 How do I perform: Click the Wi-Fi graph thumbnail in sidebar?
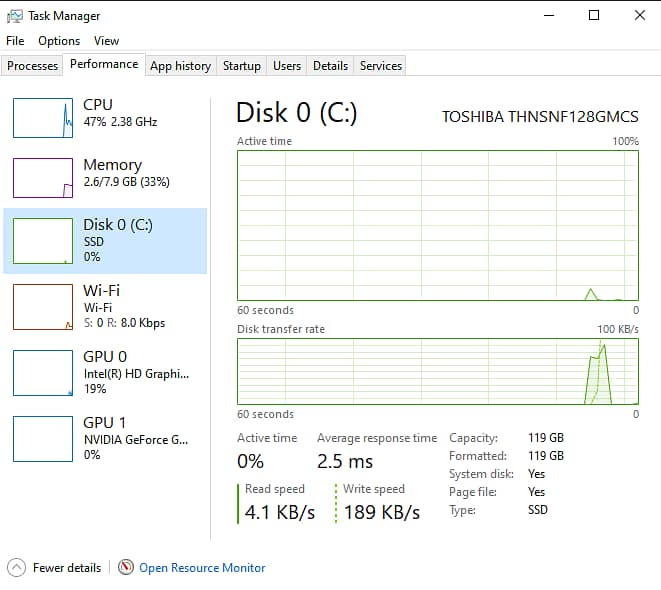coord(43,307)
